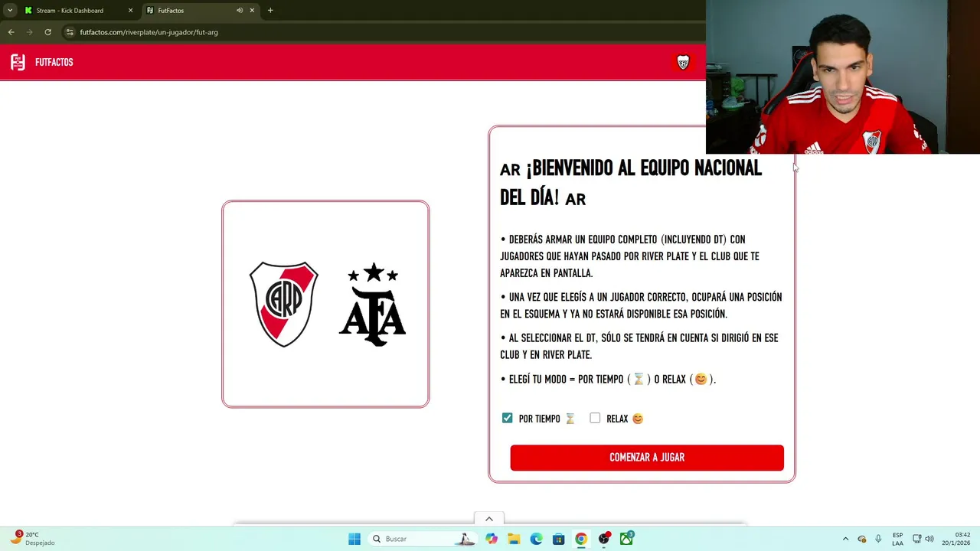This screenshot has width=980, height=551.
Task: Open Copilot from the taskbar
Action: point(492,539)
